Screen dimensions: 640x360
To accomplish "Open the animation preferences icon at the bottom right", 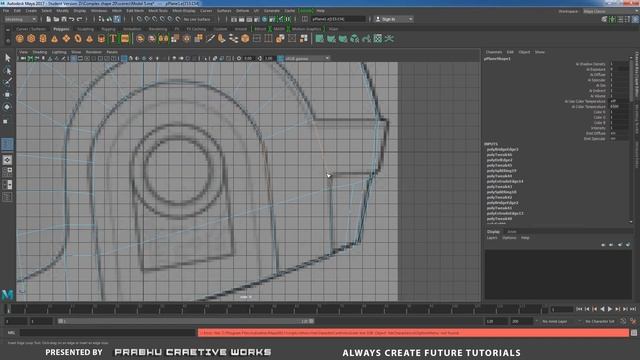I will tap(633, 322).
